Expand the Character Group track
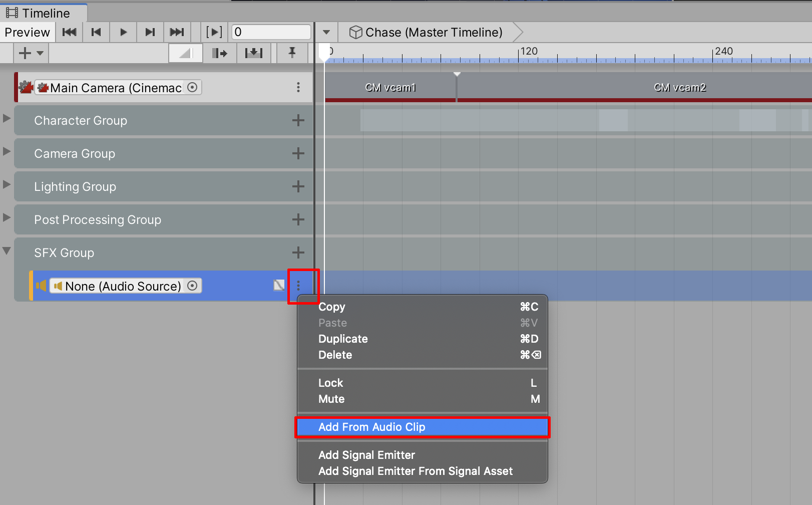The width and height of the screenshot is (812, 505). pyautogui.click(x=7, y=119)
